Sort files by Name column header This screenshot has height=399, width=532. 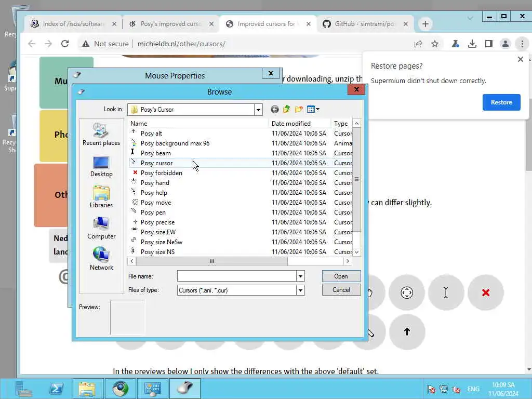coord(198,124)
